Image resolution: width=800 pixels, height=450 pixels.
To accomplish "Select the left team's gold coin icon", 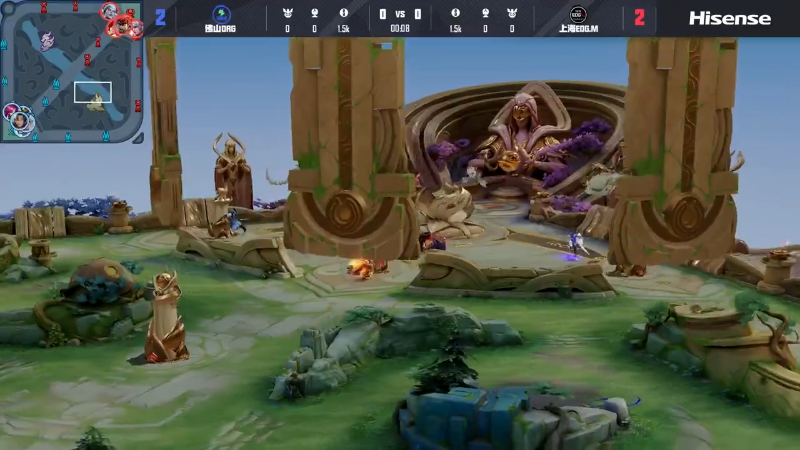I will click(x=343, y=13).
